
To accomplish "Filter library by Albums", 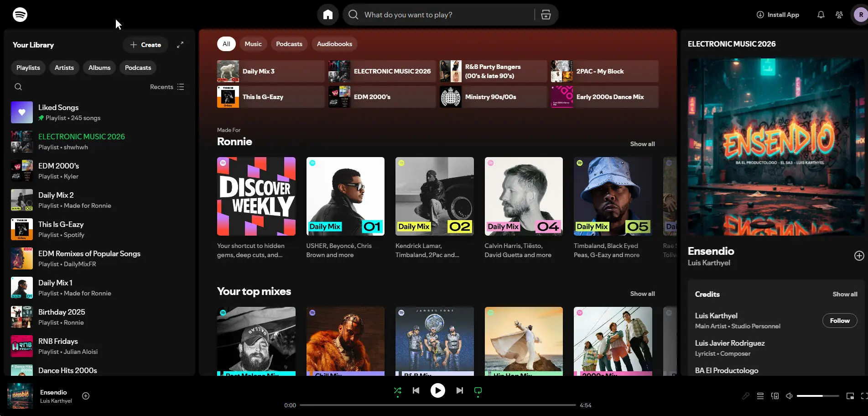I will click(99, 68).
